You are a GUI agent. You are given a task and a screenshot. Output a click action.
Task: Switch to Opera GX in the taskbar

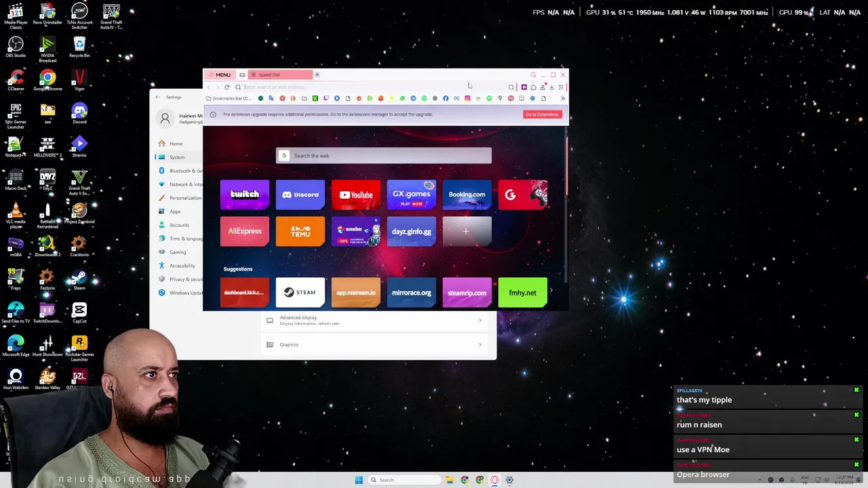coord(494,480)
